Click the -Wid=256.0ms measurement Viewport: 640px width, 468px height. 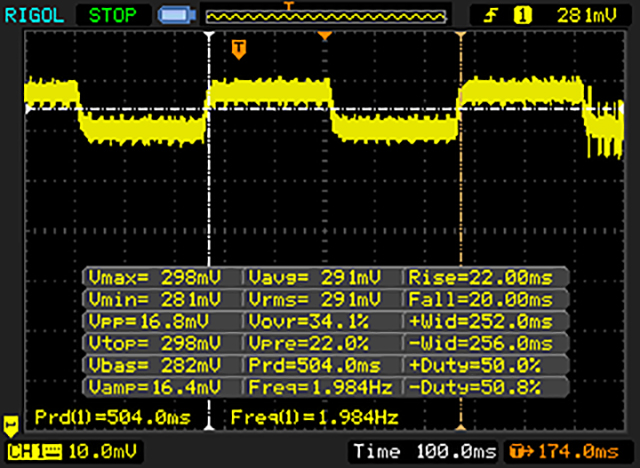coord(480,343)
